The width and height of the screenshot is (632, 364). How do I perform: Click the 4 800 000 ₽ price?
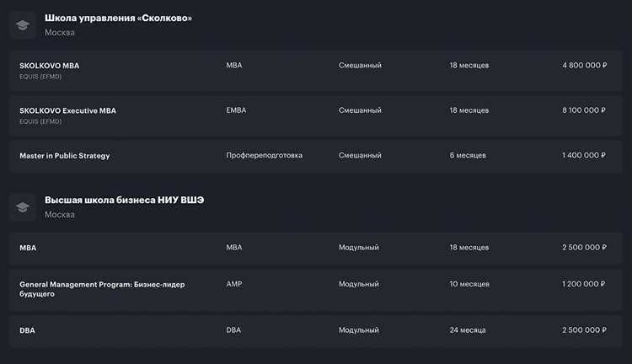pos(584,65)
